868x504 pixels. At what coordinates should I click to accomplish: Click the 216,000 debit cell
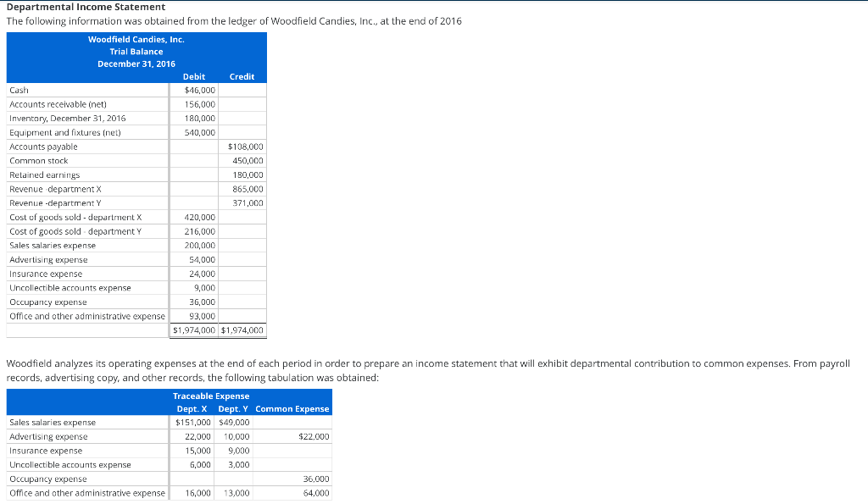pos(200,231)
